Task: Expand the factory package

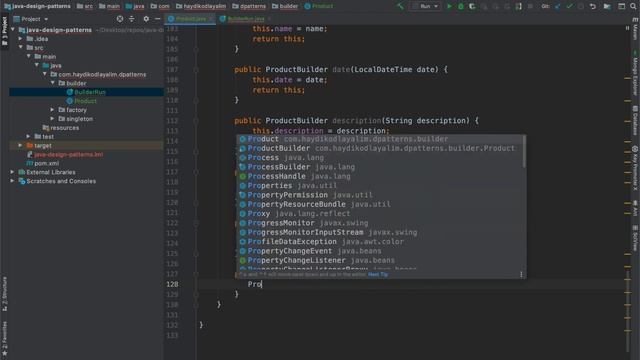Action: [x=52, y=110]
